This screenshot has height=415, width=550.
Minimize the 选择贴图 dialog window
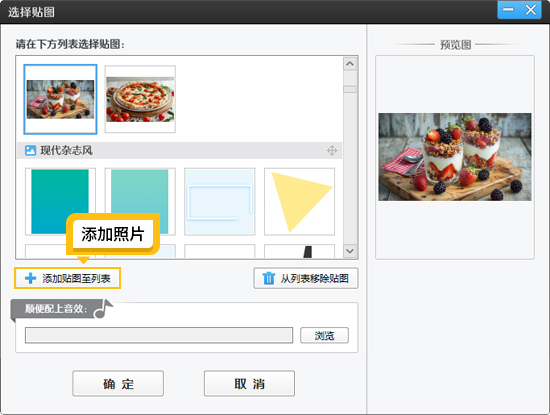click(508, 10)
